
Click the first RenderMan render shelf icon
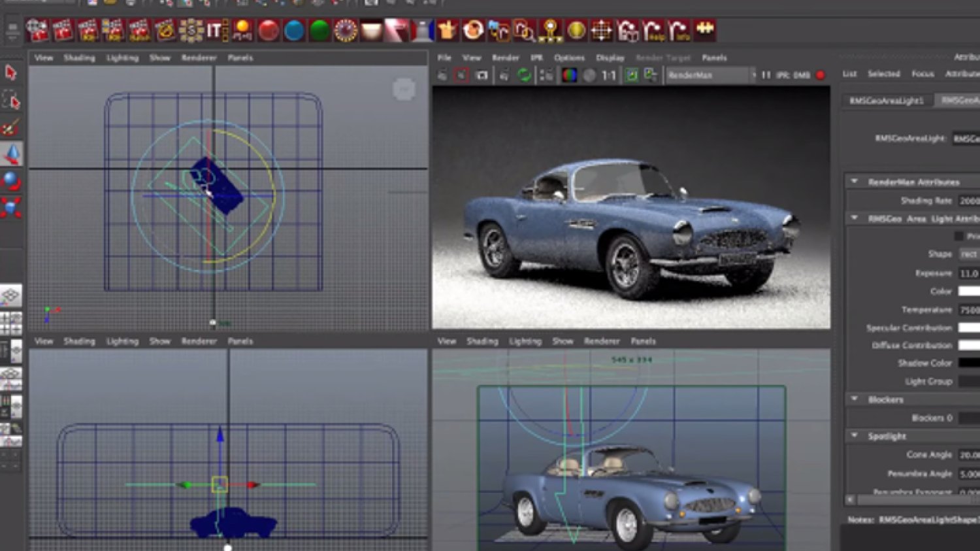[x=37, y=30]
